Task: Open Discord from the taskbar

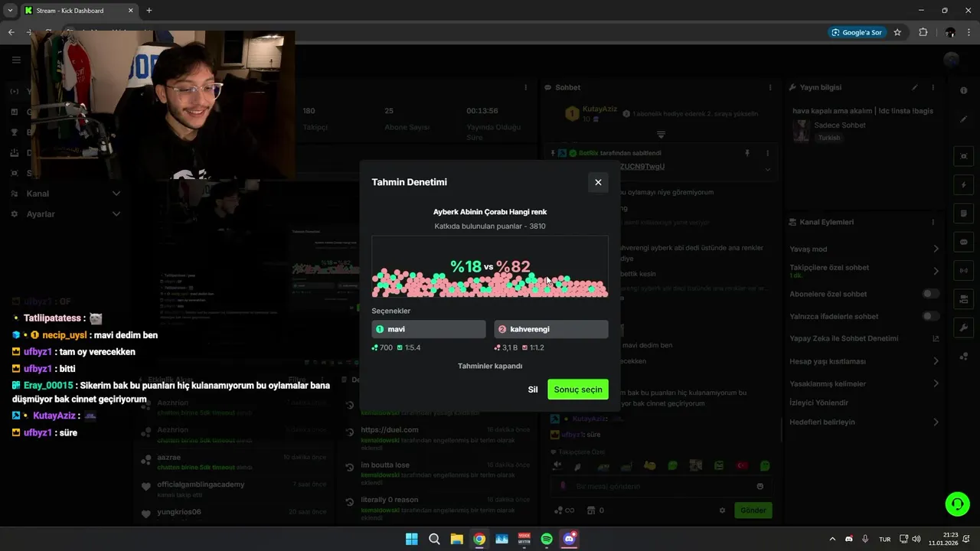Action: (570, 539)
